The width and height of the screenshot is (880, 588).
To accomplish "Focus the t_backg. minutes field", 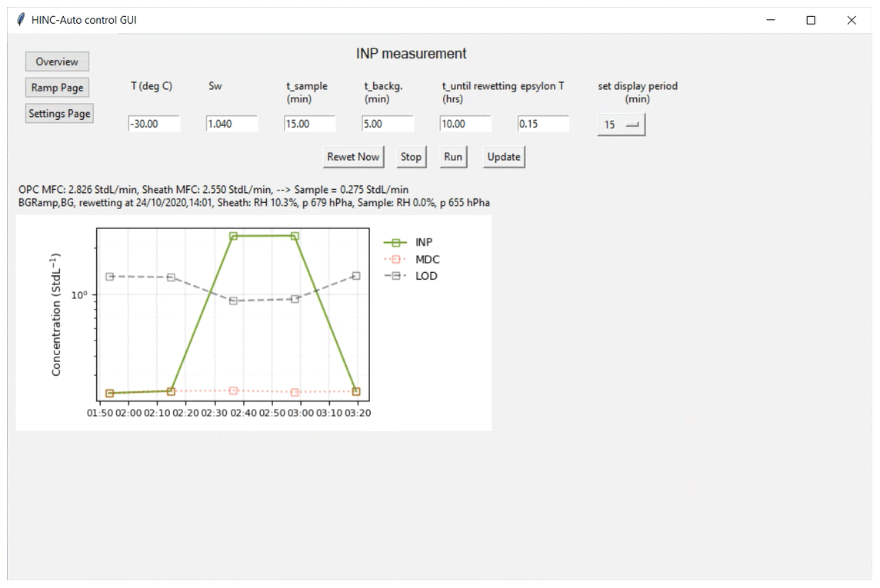I will (388, 124).
